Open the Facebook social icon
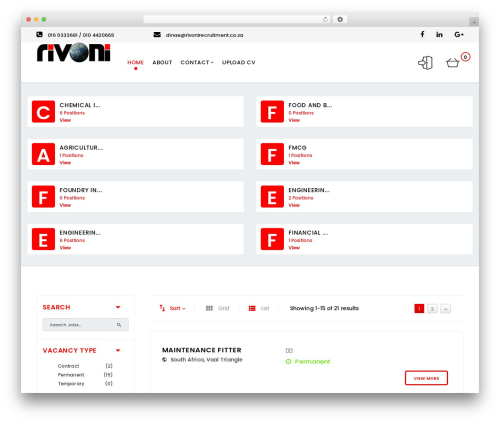This screenshot has height=423, width=500. [x=422, y=34]
